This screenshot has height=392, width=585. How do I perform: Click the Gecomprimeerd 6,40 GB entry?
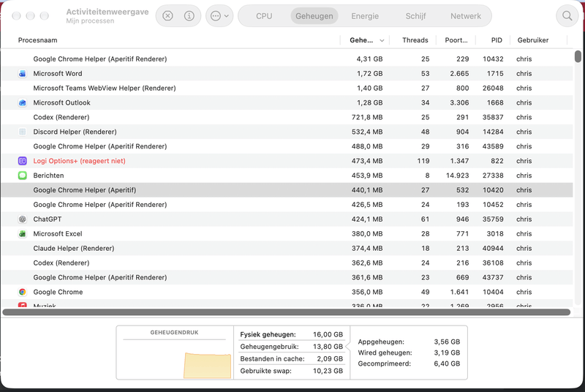pos(409,363)
